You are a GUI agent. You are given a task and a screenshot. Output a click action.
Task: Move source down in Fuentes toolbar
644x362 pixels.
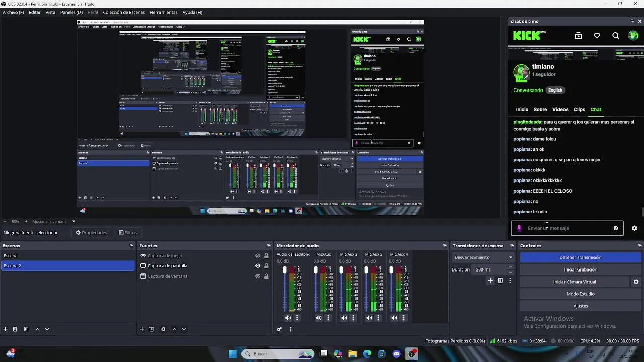coord(184,329)
